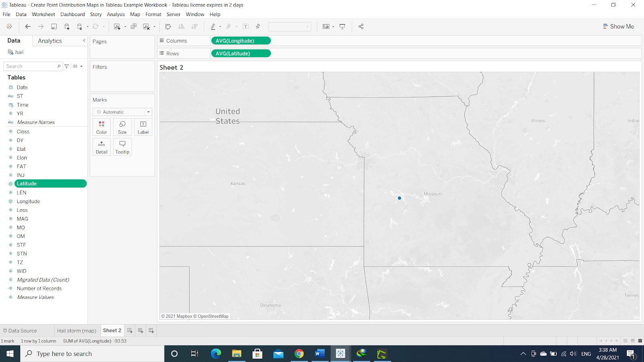Click the Show/Hide Cards icon
644x362 pixels.
(326, 27)
